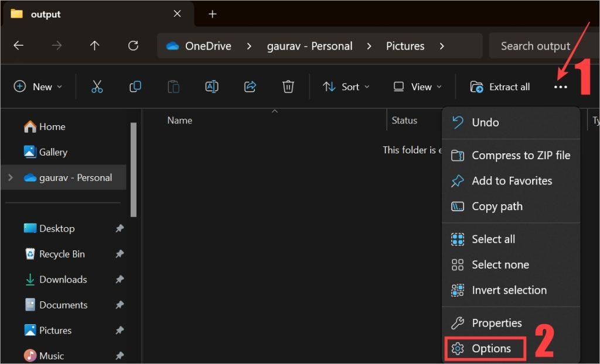Image resolution: width=600 pixels, height=364 pixels.
Task: Add a new tab with plus button
Action: [x=212, y=14]
